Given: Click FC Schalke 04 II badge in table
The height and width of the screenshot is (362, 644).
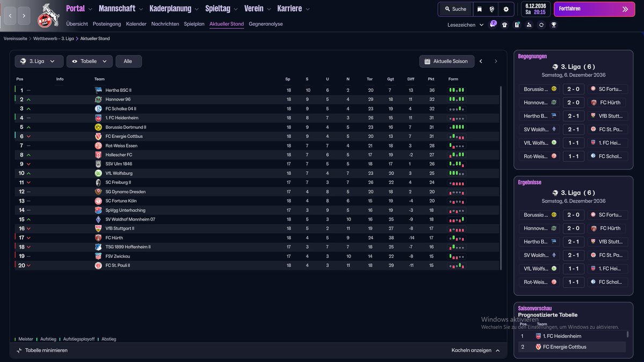Looking at the screenshot, I should click(x=98, y=108).
